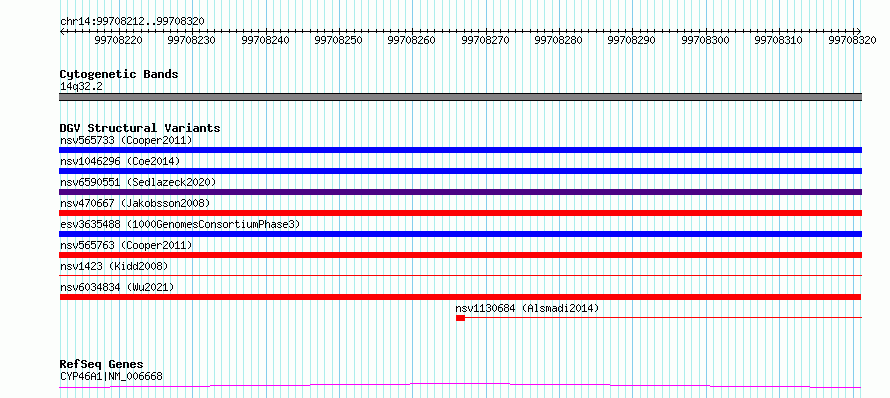
Task: Click ruler tick label 99708220
Action: click(119, 40)
